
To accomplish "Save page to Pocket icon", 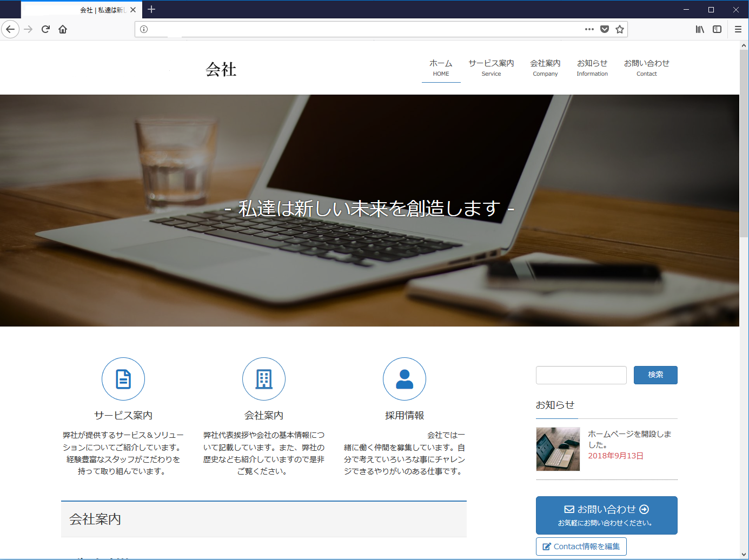I will (x=605, y=29).
